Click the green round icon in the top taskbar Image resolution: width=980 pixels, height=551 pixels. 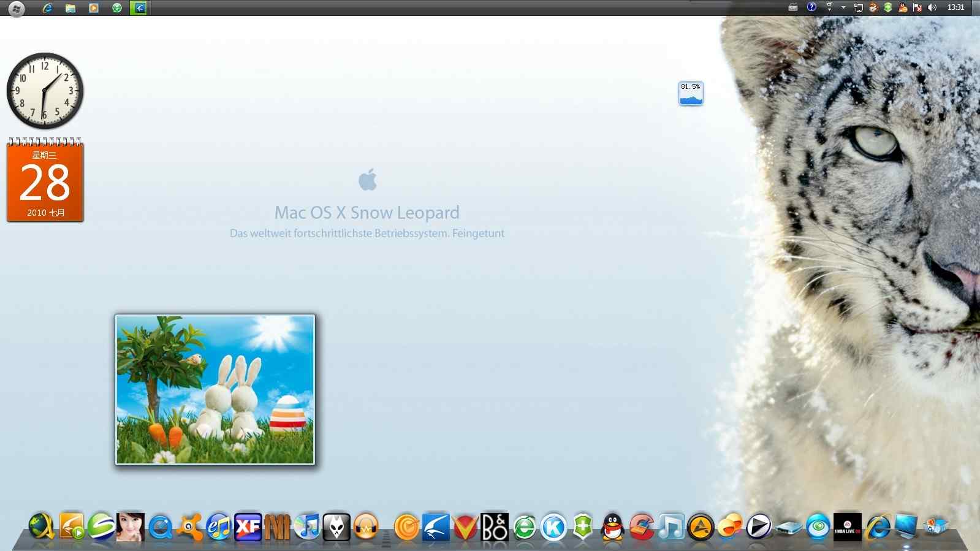click(x=117, y=8)
